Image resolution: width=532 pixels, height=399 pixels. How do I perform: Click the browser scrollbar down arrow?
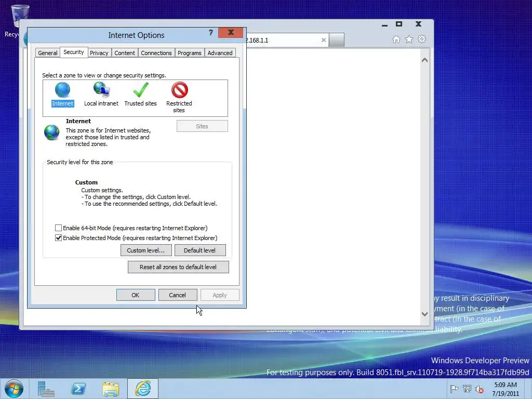pos(425,314)
